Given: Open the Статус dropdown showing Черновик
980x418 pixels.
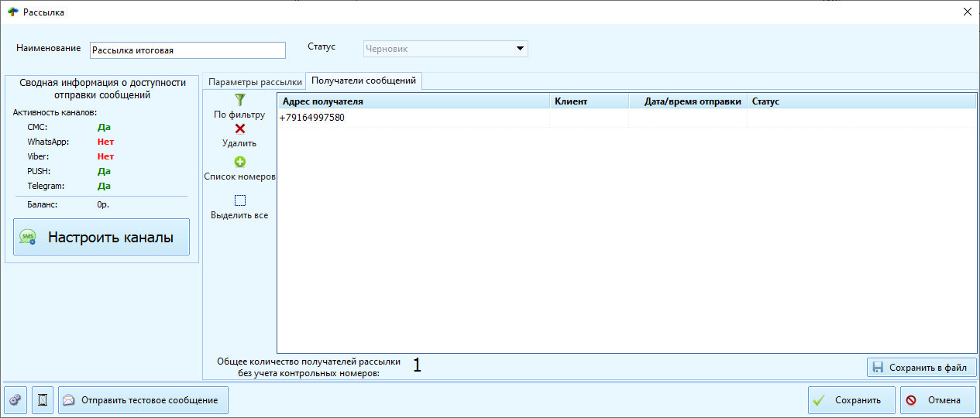Looking at the screenshot, I should coord(445,49).
